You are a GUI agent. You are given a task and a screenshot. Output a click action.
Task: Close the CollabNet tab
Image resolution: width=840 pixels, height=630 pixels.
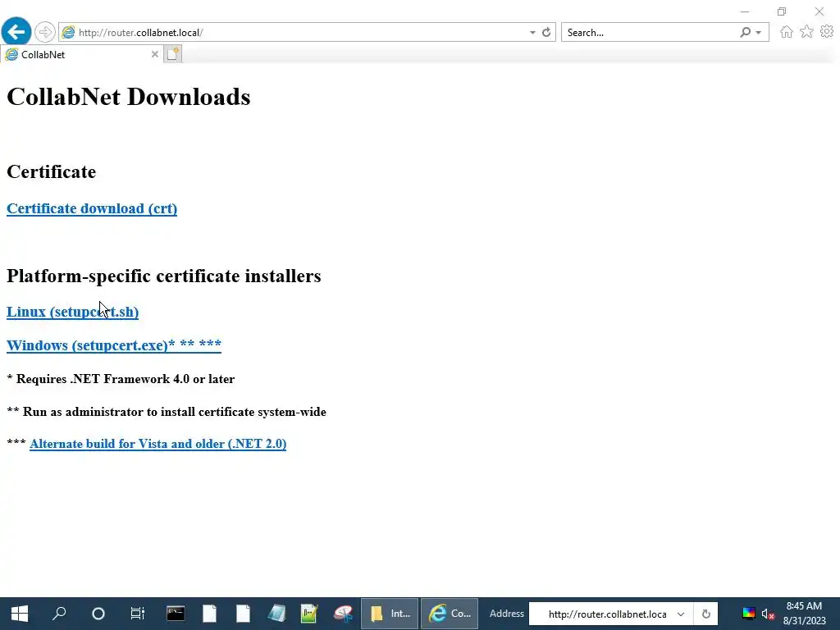(x=155, y=54)
